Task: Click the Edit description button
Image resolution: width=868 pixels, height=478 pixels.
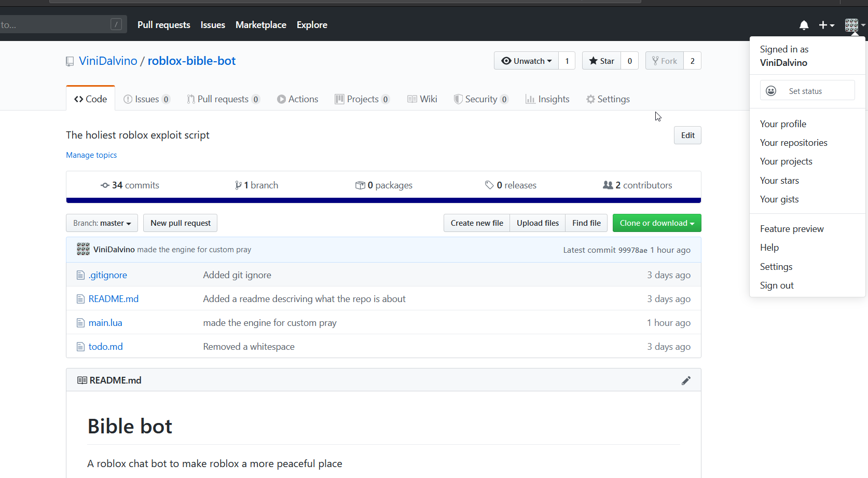Action: coord(687,135)
